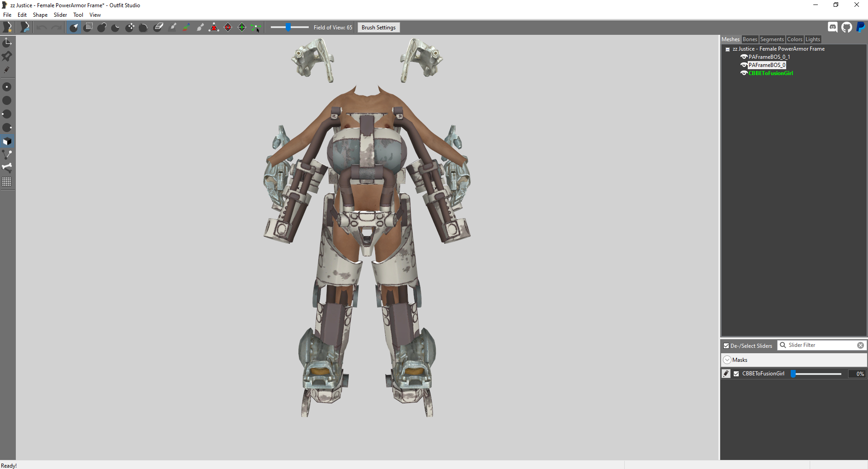Viewport: 868px width, 469px height.
Task: Open the Edit menu
Action: tap(22, 15)
